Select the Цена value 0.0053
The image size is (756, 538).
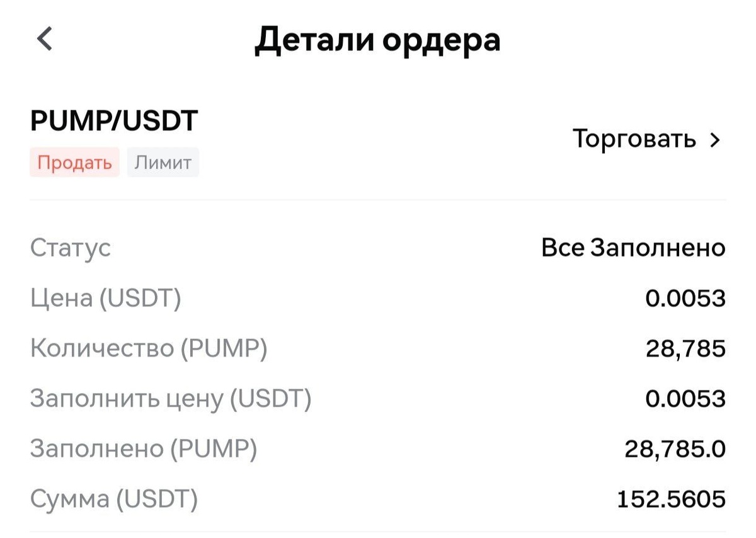[685, 298]
